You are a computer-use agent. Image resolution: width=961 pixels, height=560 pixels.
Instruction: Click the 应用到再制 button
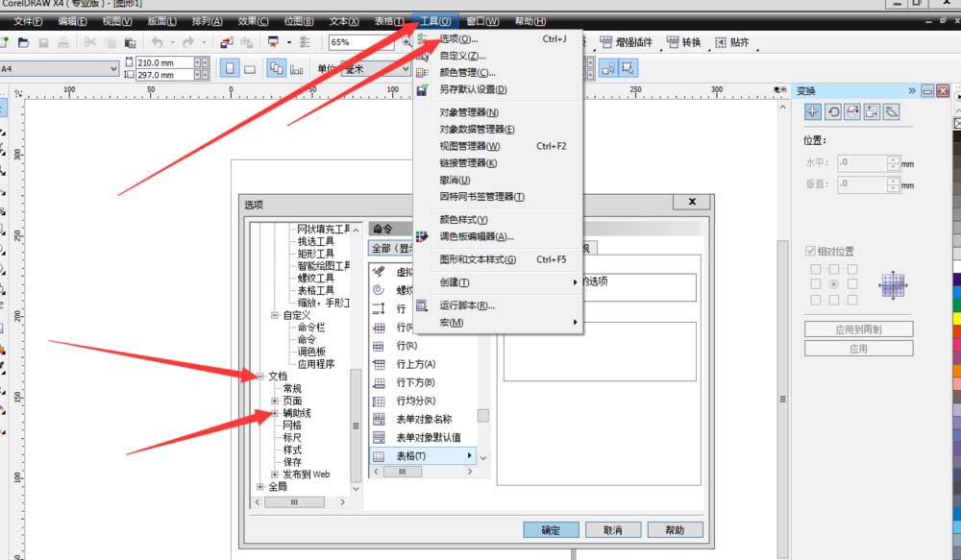[x=858, y=329]
